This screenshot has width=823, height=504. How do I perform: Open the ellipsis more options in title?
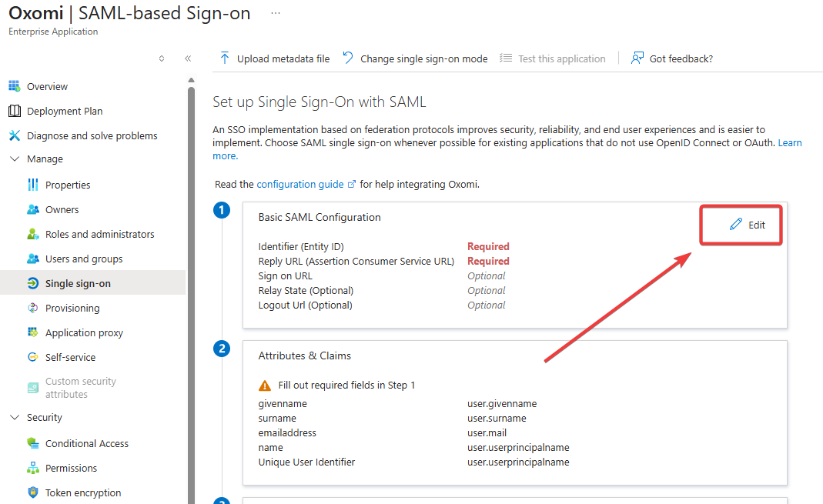click(x=276, y=14)
